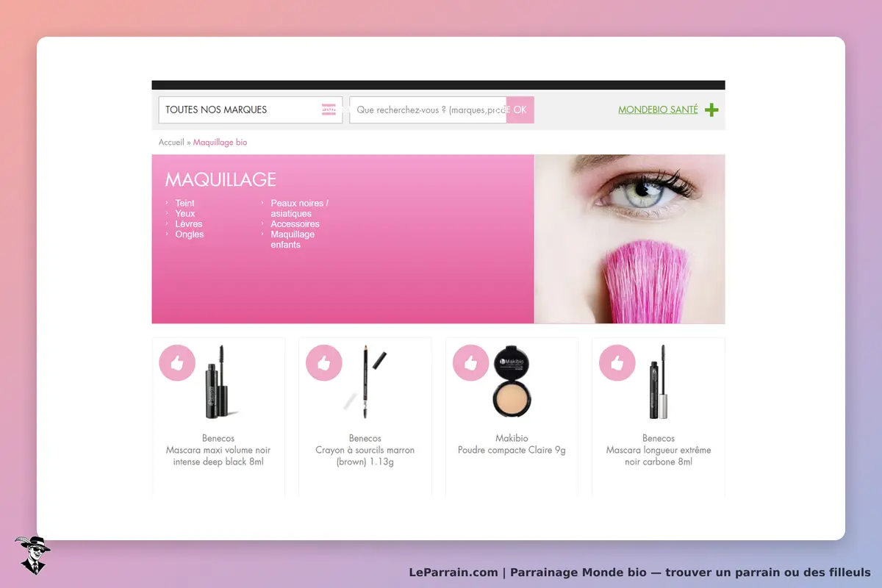Click the thumbs-up badge on Mascara longueur extrême
This screenshot has width=882, height=588.
pos(617,362)
